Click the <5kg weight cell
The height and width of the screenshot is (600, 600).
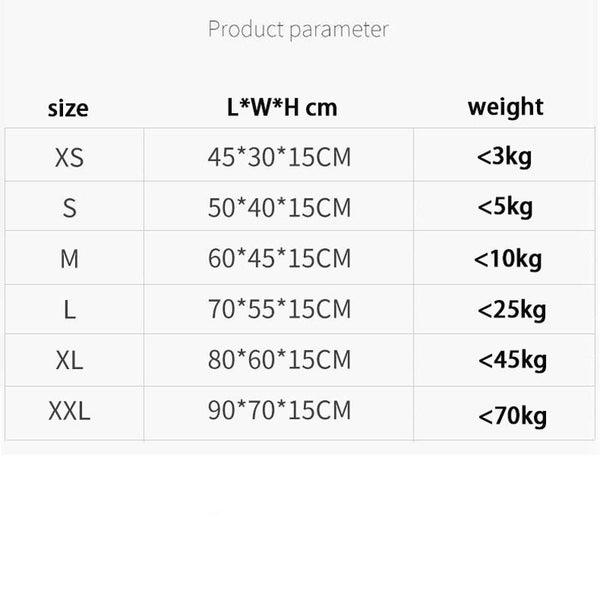coord(505,207)
